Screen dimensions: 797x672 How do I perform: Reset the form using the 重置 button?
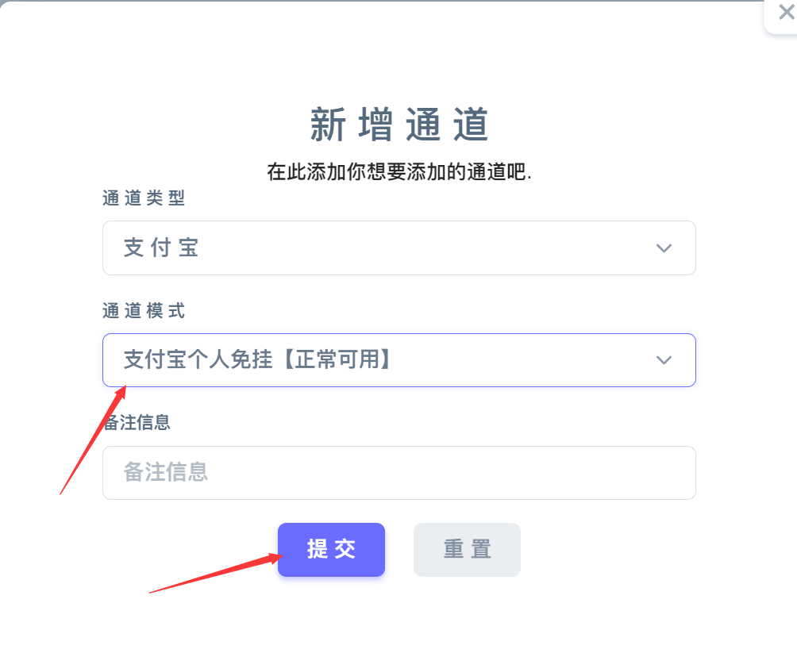coord(467,550)
